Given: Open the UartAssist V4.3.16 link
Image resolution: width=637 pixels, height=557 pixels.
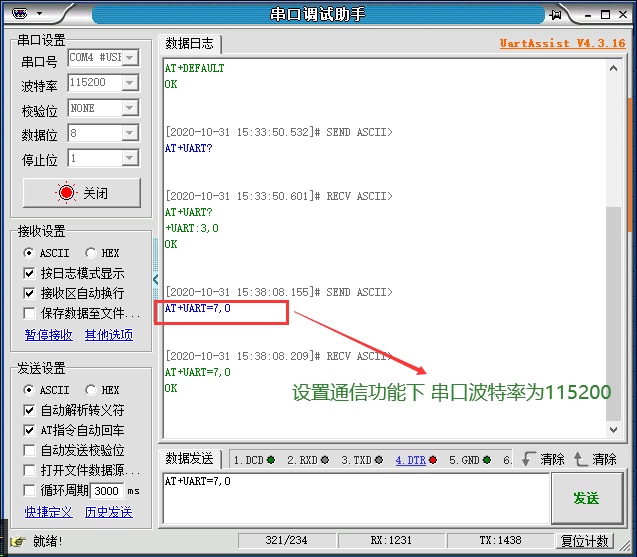Looking at the screenshot, I should (x=563, y=43).
